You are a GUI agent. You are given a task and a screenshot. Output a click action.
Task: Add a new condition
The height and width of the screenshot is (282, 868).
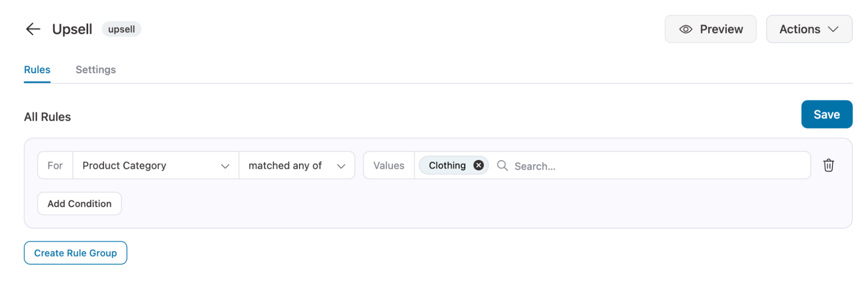(x=79, y=203)
